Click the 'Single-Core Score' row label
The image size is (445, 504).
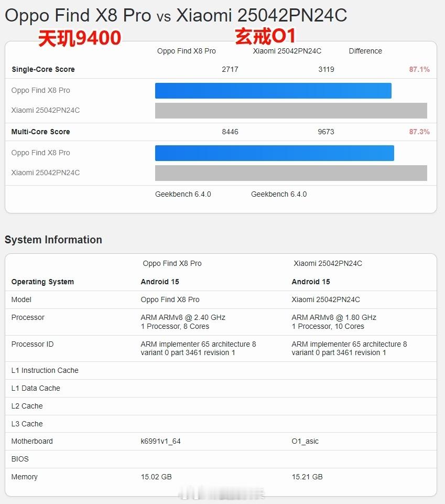pos(43,69)
